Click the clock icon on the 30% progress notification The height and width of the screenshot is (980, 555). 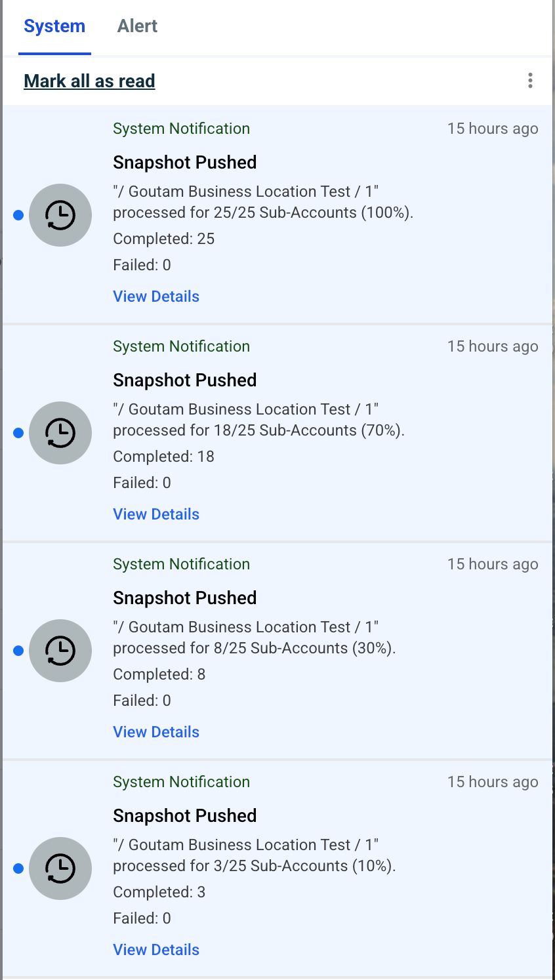60,651
